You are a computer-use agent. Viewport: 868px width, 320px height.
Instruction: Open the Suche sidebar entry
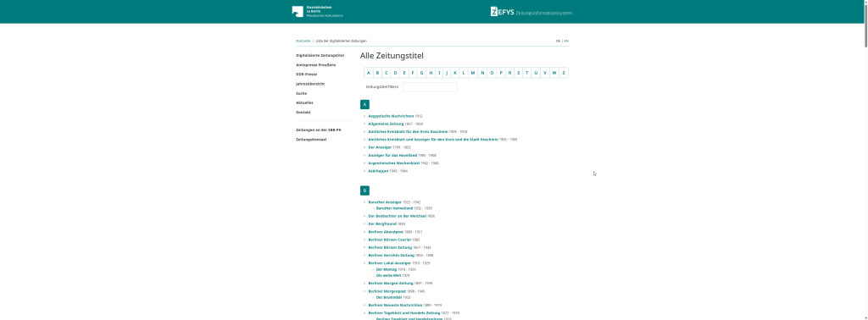302,93
